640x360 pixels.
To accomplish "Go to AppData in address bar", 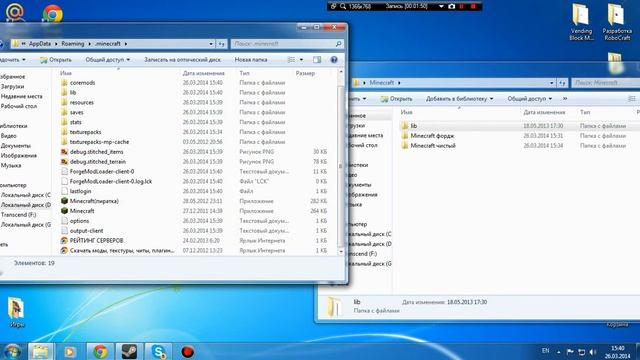I will click(40, 44).
